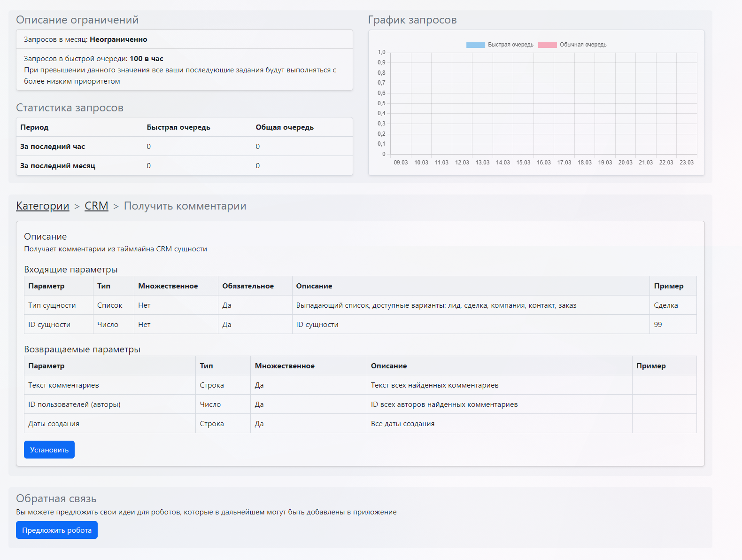Click the Выпадающий список description cell
This screenshot has width=742, height=560.
[436, 305]
